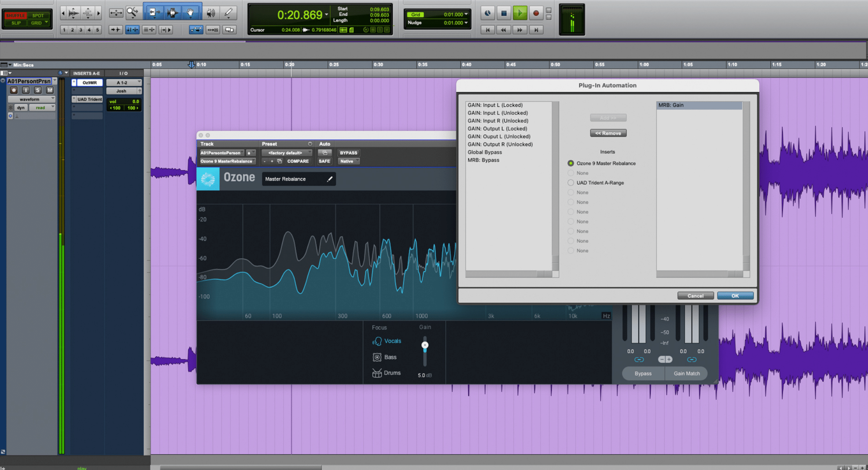Toggle Tab to Transients button
This screenshot has height=470, width=868.
pyautogui.click(x=115, y=30)
